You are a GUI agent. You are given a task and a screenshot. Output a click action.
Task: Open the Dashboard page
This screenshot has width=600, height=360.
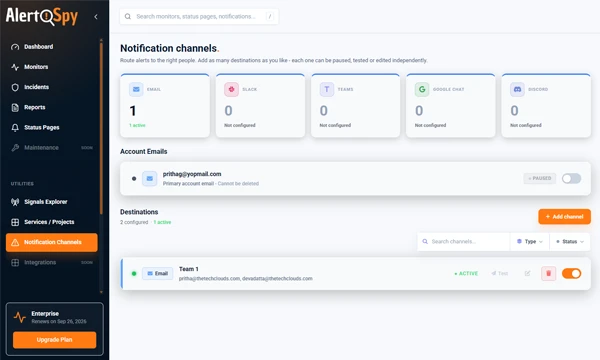pos(52,47)
